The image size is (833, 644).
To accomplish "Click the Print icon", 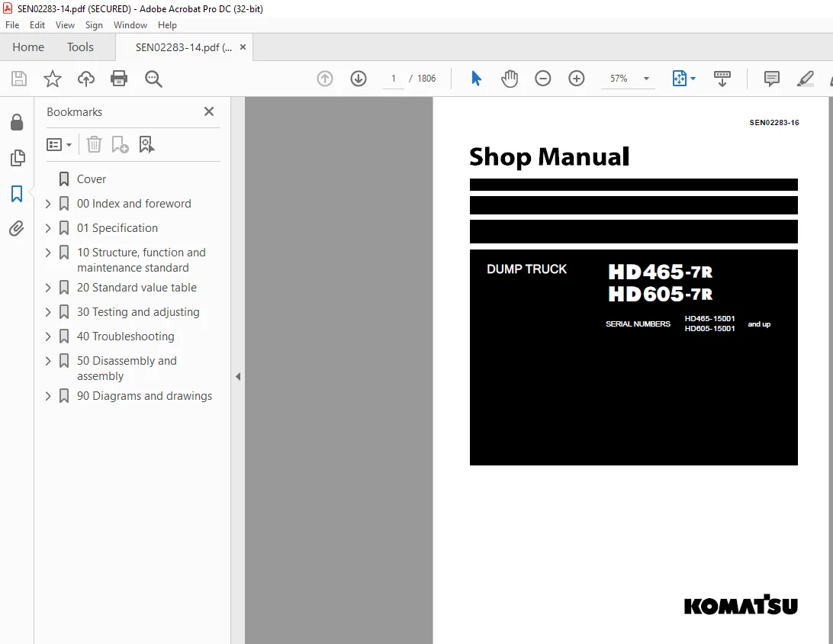I will [x=119, y=79].
